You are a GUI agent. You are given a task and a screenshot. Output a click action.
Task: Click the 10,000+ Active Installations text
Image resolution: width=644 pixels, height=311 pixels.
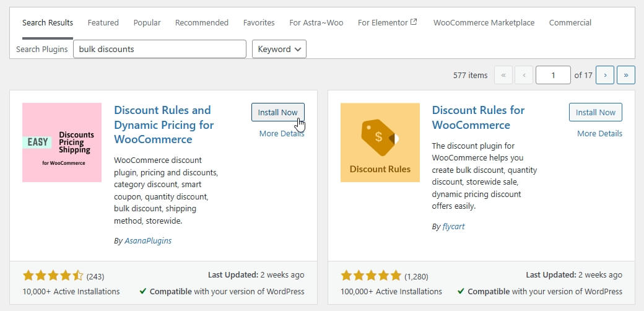click(x=71, y=292)
